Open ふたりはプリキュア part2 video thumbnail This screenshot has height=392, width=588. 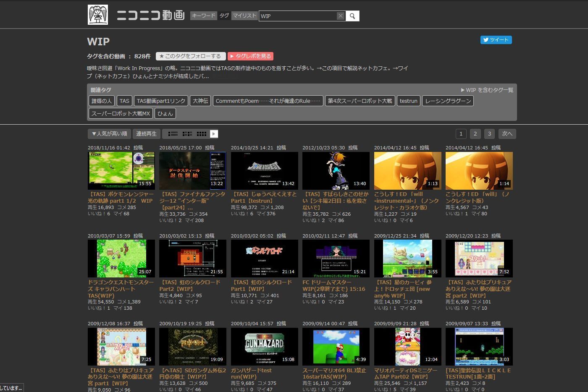[x=479, y=259]
